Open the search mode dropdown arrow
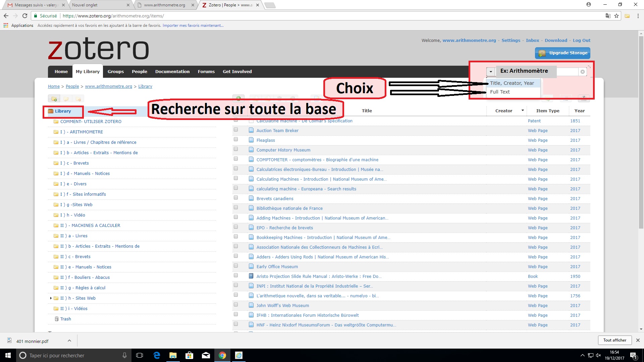644x362 pixels. (491, 72)
